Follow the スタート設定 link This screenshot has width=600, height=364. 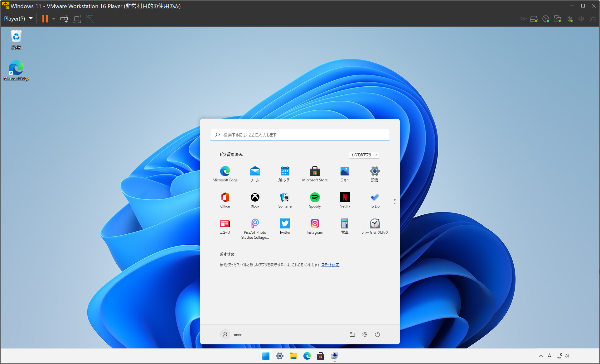point(330,265)
